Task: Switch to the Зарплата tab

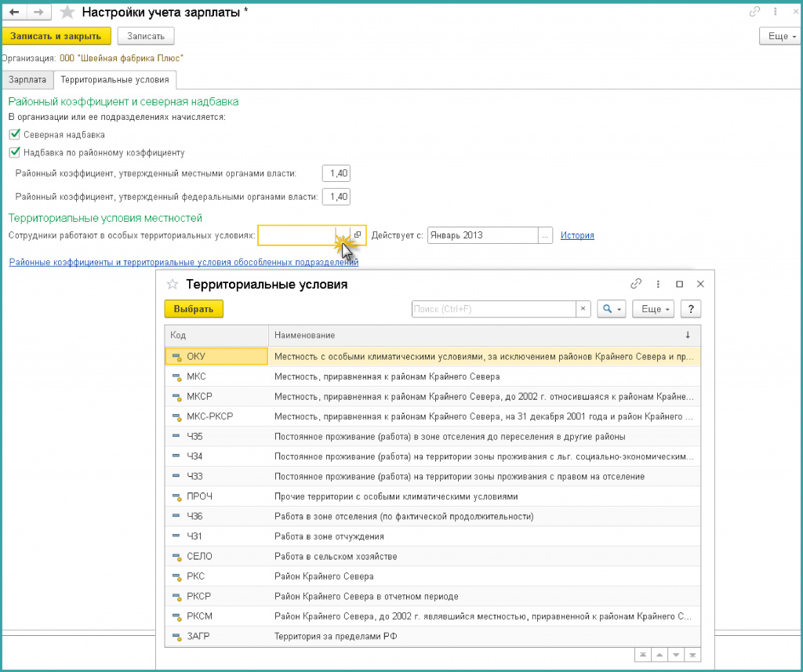Action: (27, 80)
